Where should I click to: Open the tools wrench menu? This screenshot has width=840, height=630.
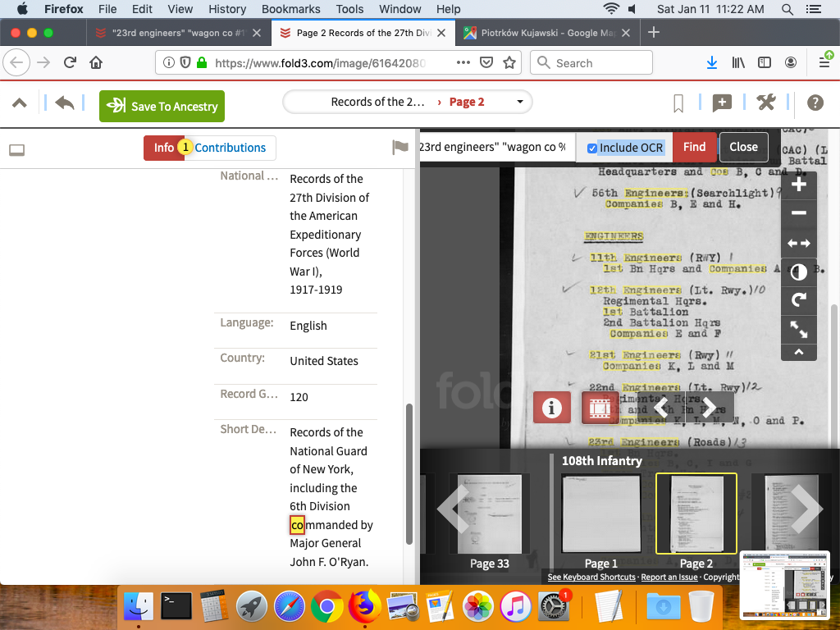[x=766, y=103]
